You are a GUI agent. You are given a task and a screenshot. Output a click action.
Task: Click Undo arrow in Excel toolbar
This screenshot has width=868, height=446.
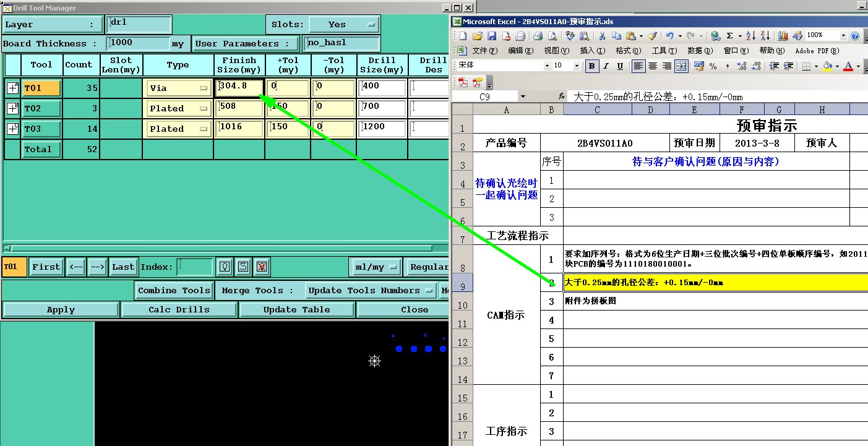click(669, 36)
